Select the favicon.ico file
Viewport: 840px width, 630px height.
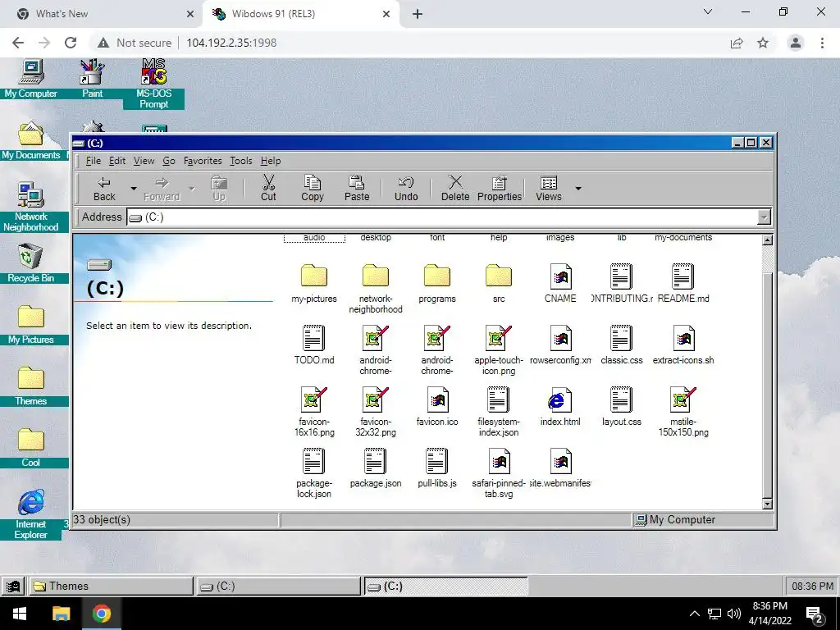point(437,407)
